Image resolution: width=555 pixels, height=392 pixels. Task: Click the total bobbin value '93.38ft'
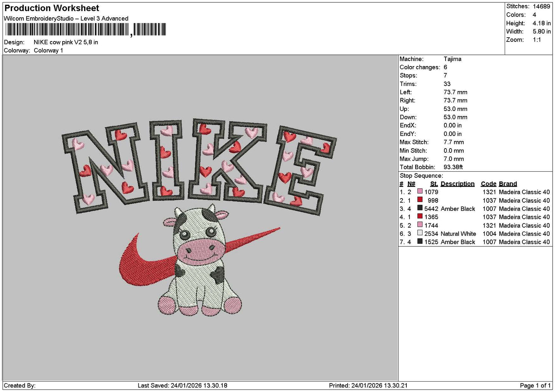pos(453,167)
